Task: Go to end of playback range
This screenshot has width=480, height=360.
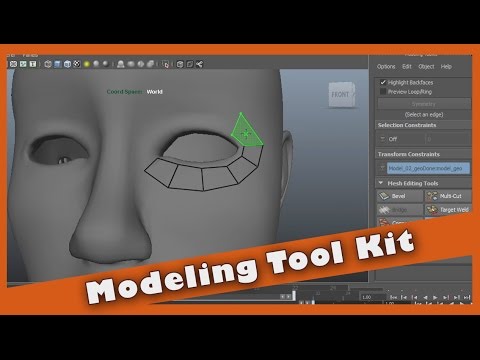Action: point(467,297)
